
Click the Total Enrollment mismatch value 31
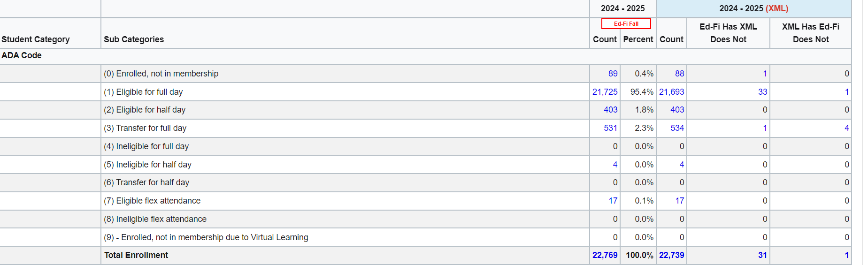pos(762,255)
